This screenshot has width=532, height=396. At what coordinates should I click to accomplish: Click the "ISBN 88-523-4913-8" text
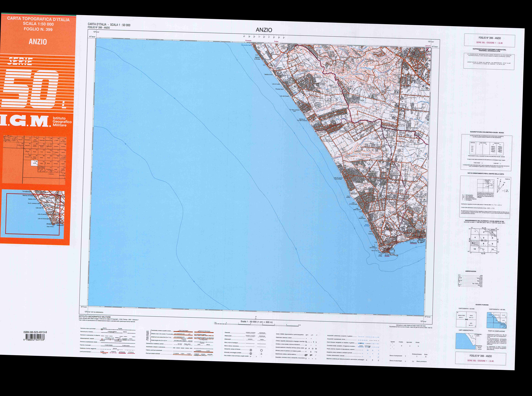click(x=35, y=332)
